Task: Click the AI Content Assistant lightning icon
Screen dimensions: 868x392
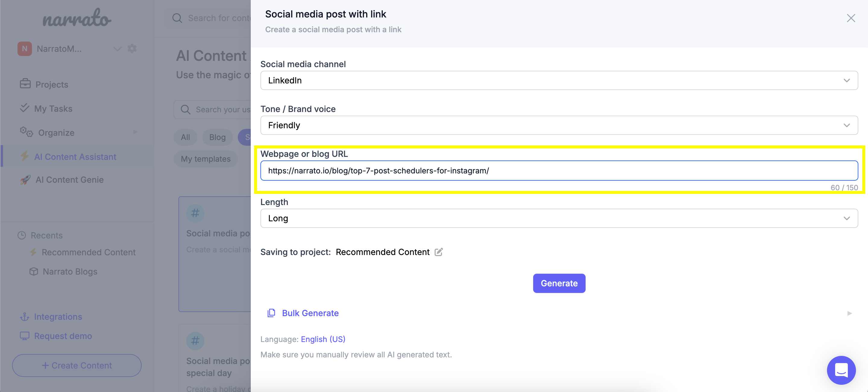Action: coord(25,156)
